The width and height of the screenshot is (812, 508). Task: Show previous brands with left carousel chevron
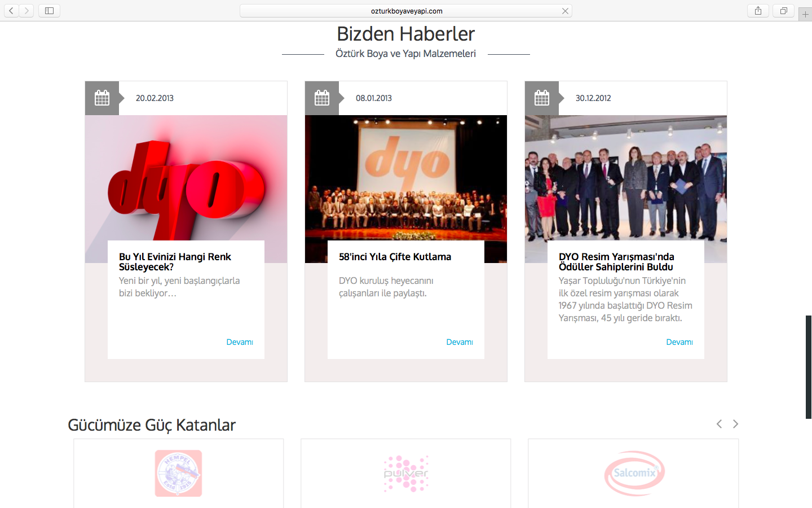719,424
